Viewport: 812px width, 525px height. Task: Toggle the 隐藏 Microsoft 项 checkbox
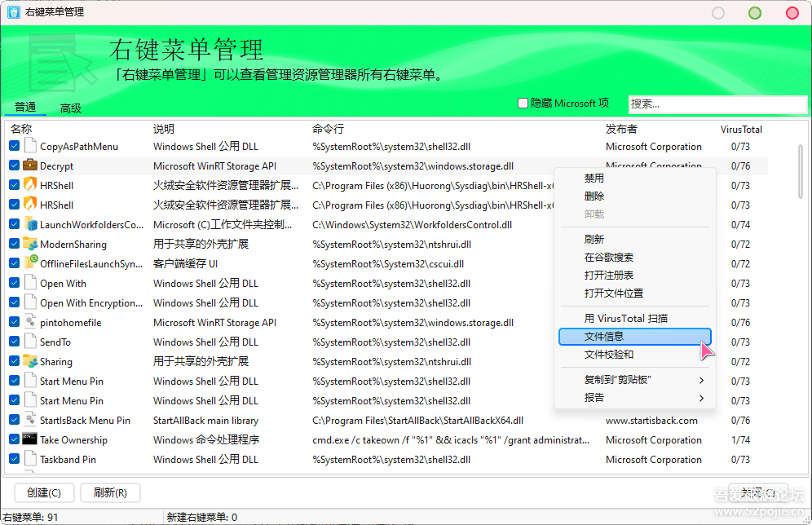[x=523, y=103]
